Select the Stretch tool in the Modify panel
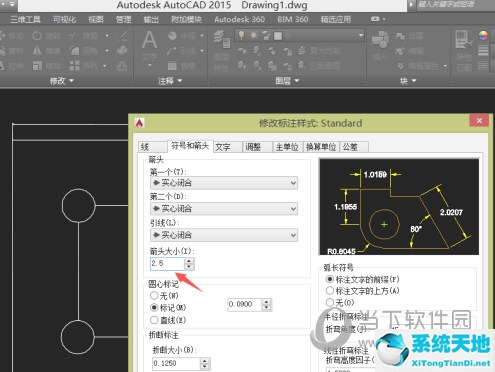The width and height of the screenshot is (495, 372). (12, 66)
